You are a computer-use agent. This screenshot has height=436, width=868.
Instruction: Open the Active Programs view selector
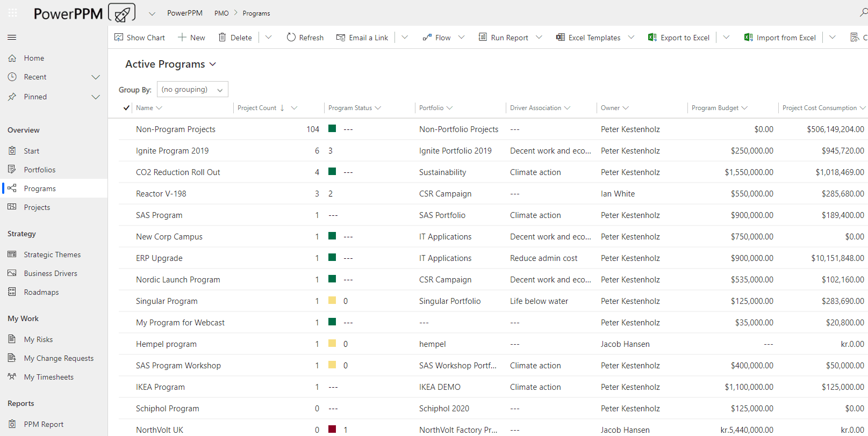[x=170, y=64]
